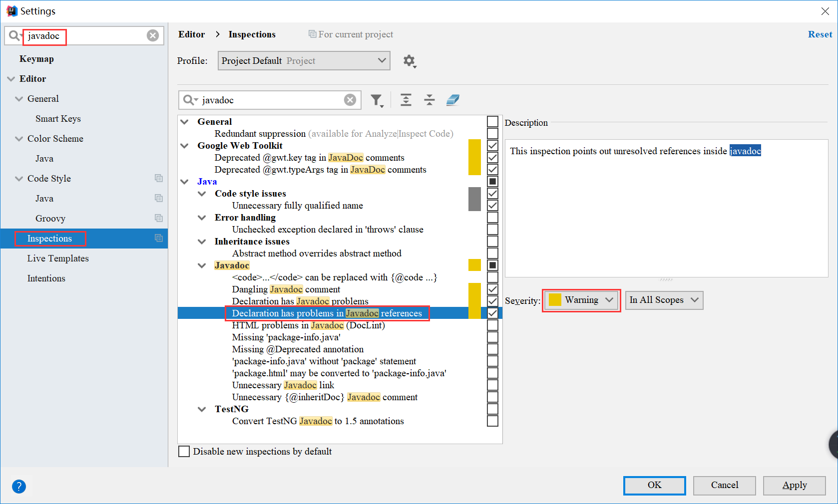Open the profile settings gear menu
The width and height of the screenshot is (838, 504).
point(410,61)
